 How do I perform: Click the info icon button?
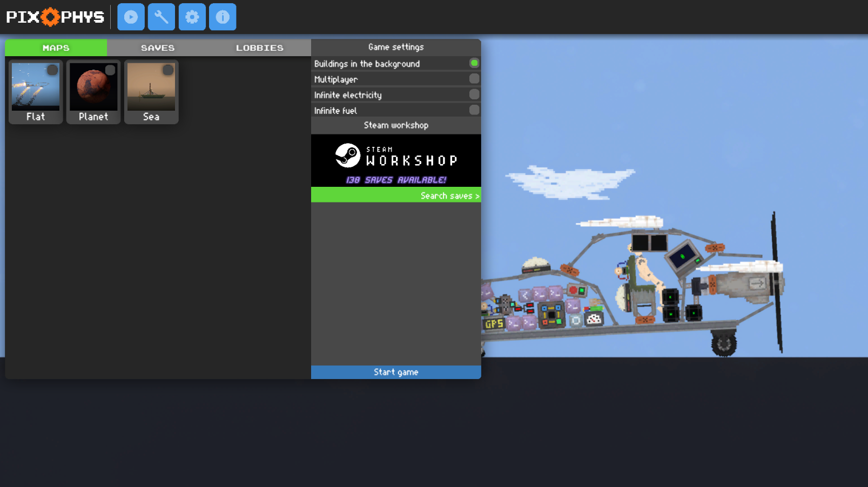[x=223, y=17]
